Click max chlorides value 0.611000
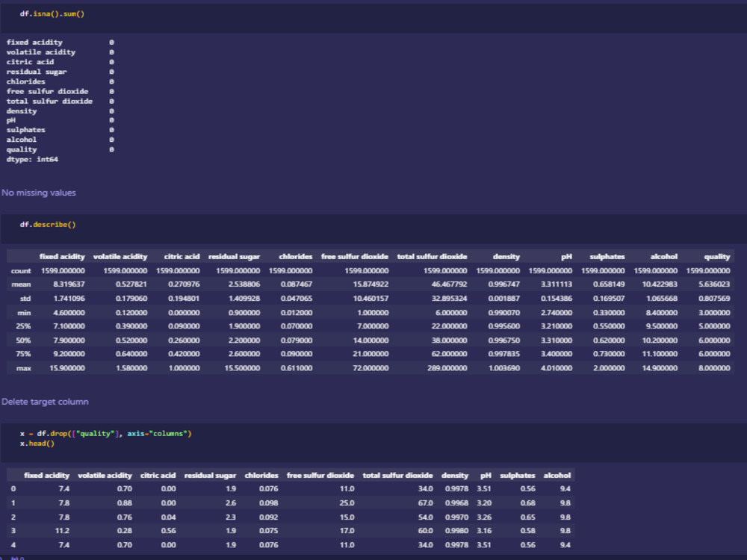Image resolution: width=747 pixels, height=560 pixels. point(297,368)
